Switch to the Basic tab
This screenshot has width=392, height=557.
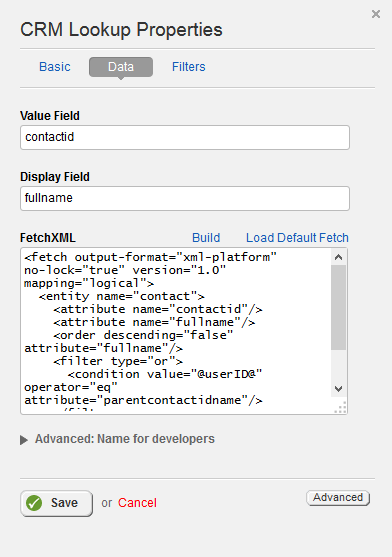pyautogui.click(x=55, y=67)
